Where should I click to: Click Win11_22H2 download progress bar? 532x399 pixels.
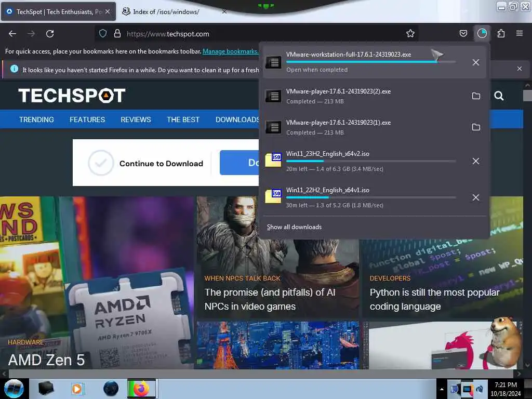click(x=371, y=197)
